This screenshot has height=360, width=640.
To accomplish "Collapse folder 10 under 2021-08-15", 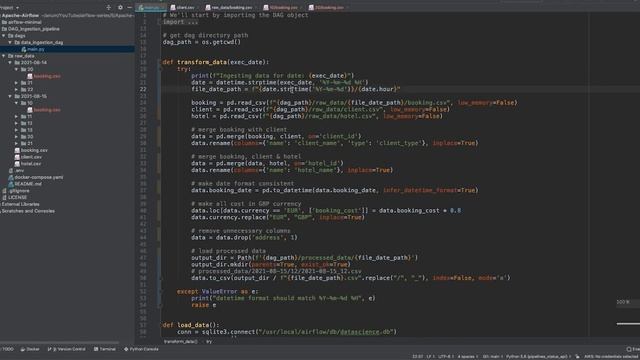I will 17,103.
